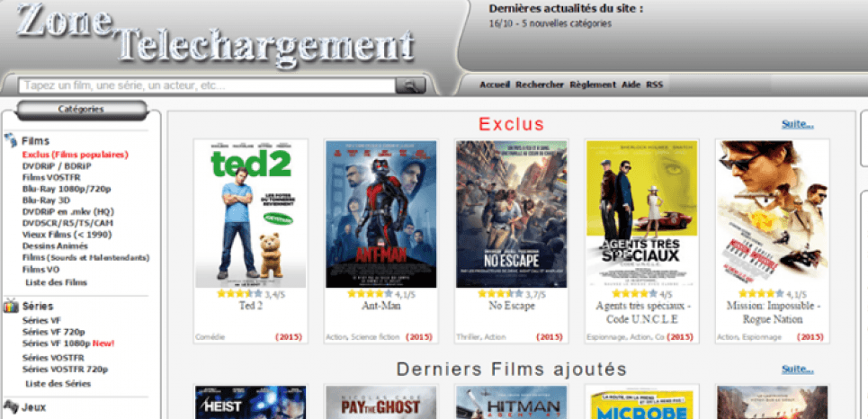Open Vieux Films (< 1990) category
Screen dimensions: 868x419
(x=67, y=235)
